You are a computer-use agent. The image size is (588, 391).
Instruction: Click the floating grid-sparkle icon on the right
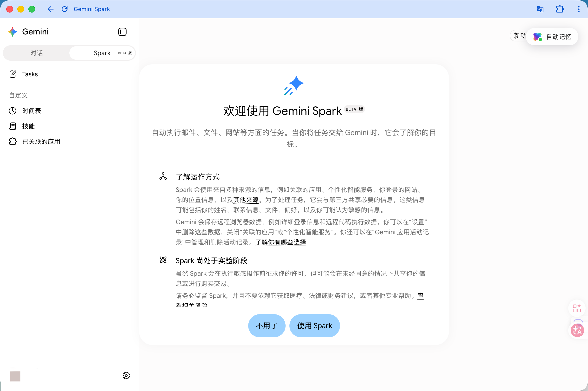click(577, 308)
